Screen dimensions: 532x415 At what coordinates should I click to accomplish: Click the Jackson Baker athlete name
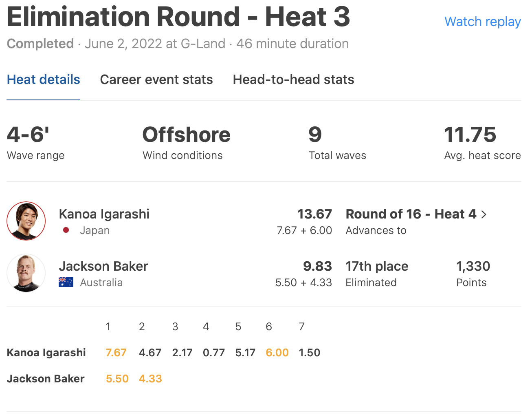point(103,266)
